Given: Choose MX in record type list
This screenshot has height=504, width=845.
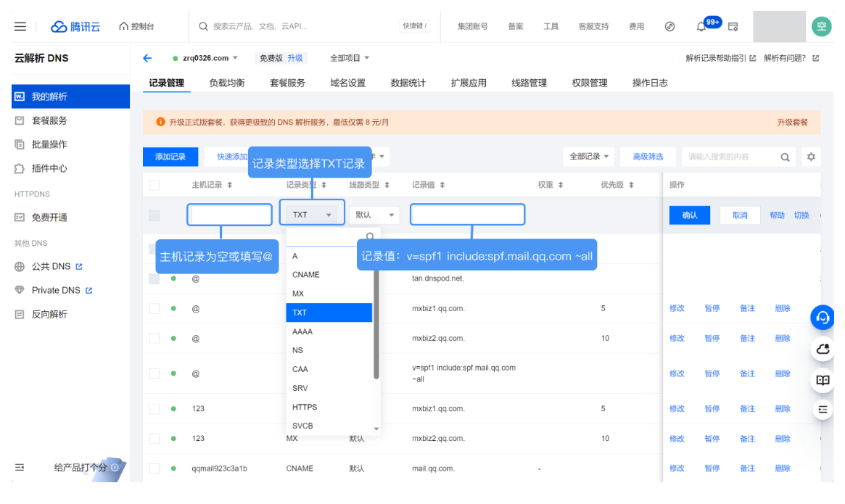Looking at the screenshot, I should pos(329,293).
